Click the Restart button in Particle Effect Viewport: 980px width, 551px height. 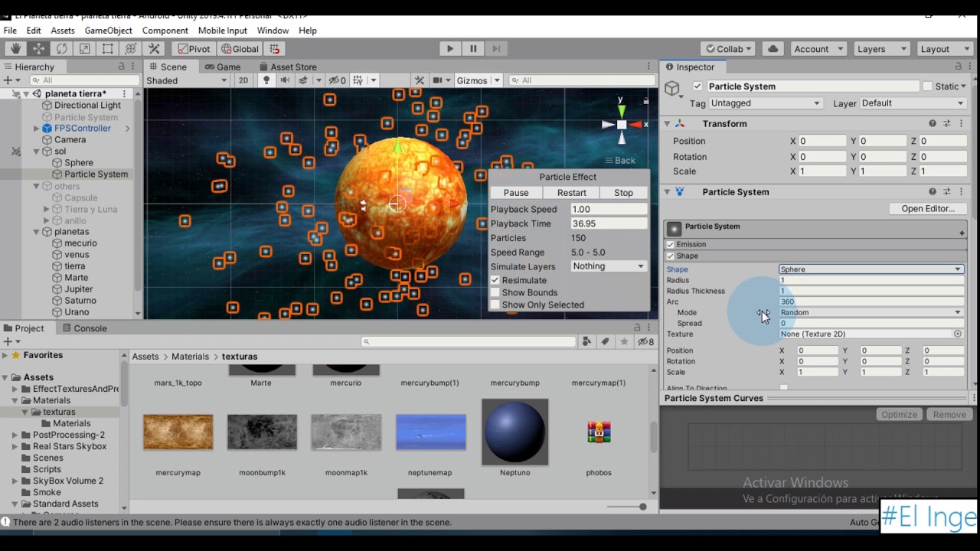(x=572, y=193)
